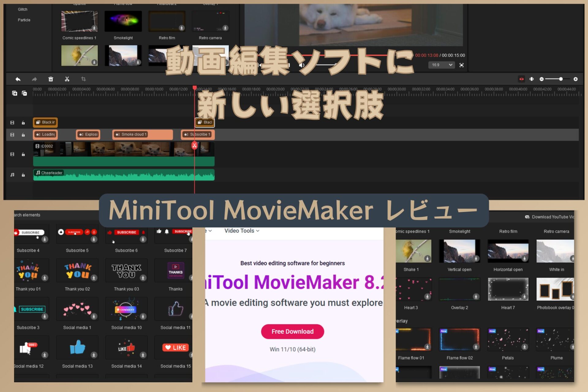Select the first Black in clip on the track
Viewport: 588px width, 392px height.
pyautogui.click(x=45, y=123)
